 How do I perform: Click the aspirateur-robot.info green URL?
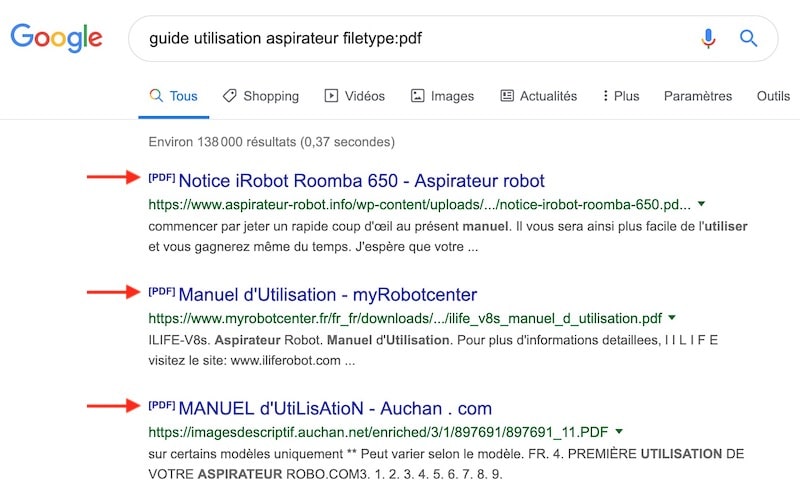click(418, 204)
